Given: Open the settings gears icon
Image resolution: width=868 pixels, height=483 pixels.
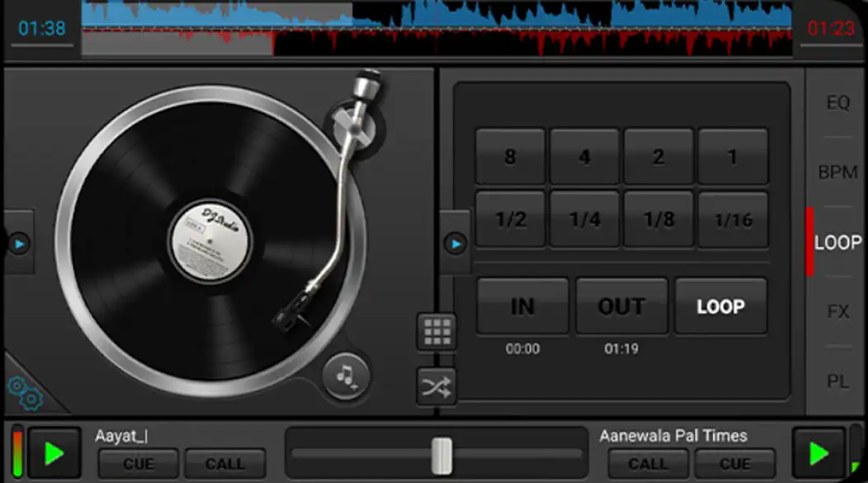Looking at the screenshot, I should click(26, 393).
